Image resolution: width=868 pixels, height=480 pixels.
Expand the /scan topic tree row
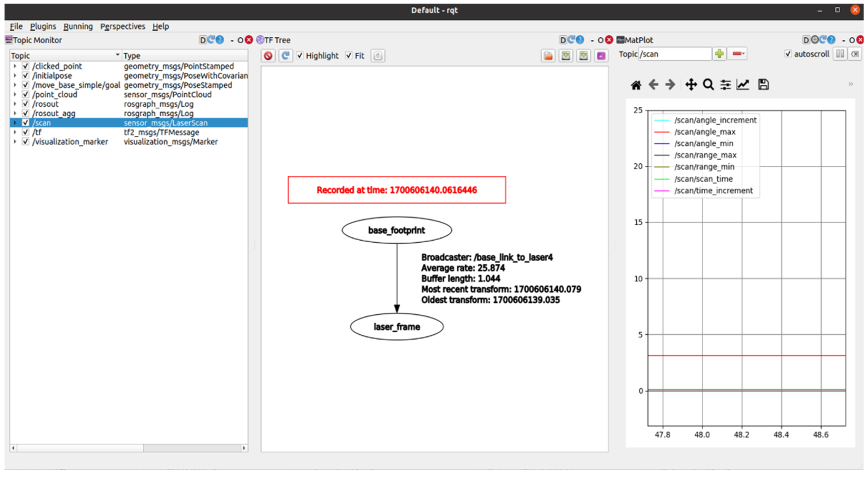pos(15,123)
